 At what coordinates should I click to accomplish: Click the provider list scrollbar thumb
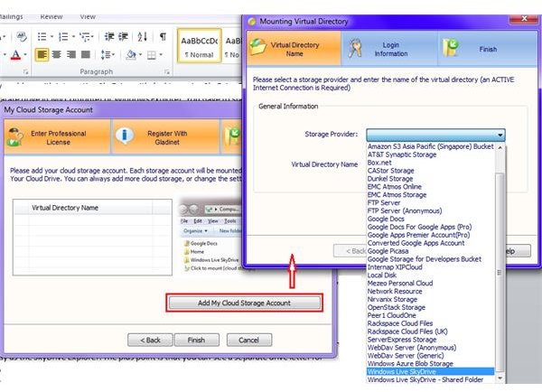click(x=500, y=273)
